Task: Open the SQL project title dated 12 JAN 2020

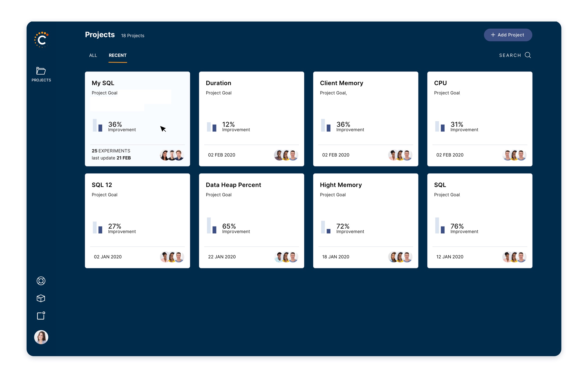Action: pyautogui.click(x=440, y=185)
